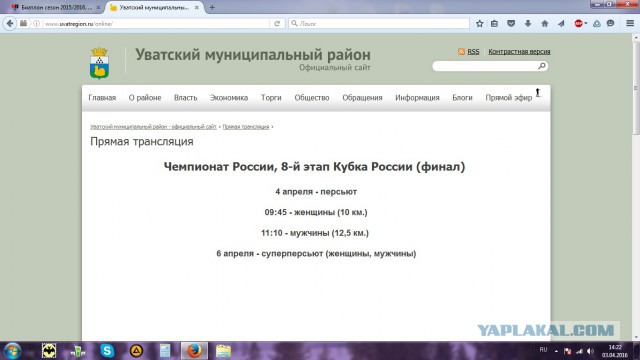Open the Главная menu item
The width and height of the screenshot is (640, 360).
point(102,98)
